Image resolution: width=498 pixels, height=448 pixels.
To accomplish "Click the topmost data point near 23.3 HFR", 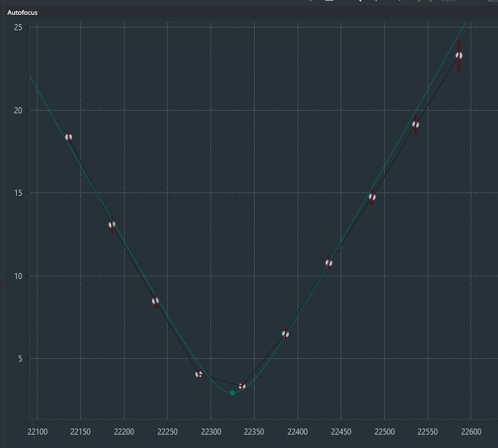I will click(459, 56).
